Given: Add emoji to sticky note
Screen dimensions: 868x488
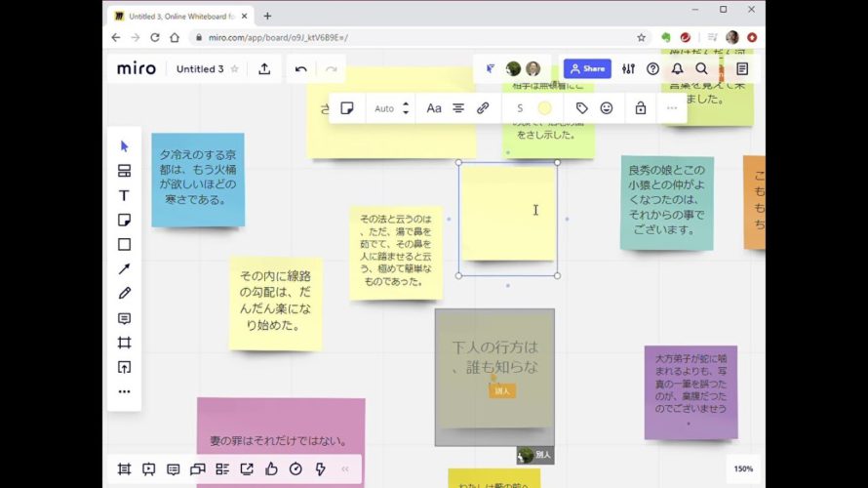Looking at the screenshot, I should tap(607, 108).
